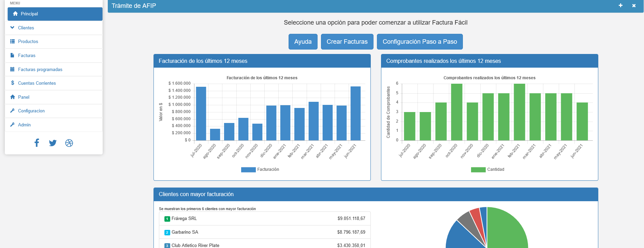The image size is (644, 248).
Task: Close the Trámite de AFIP panel
Action: click(x=634, y=6)
